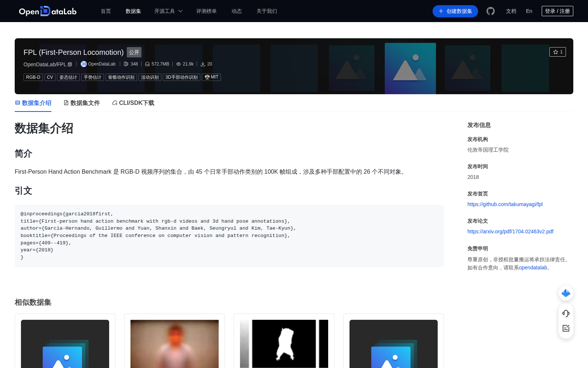
Task: Open 文档 link in header
Action: 511,11
